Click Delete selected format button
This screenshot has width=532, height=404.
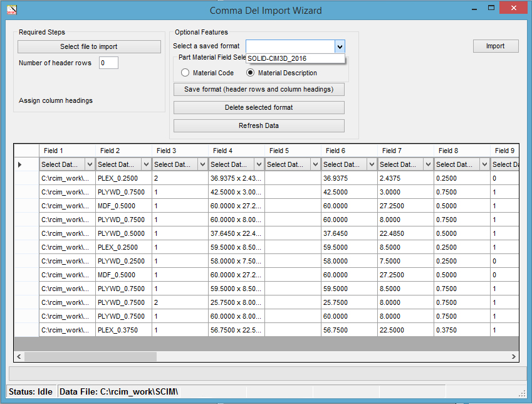point(259,107)
